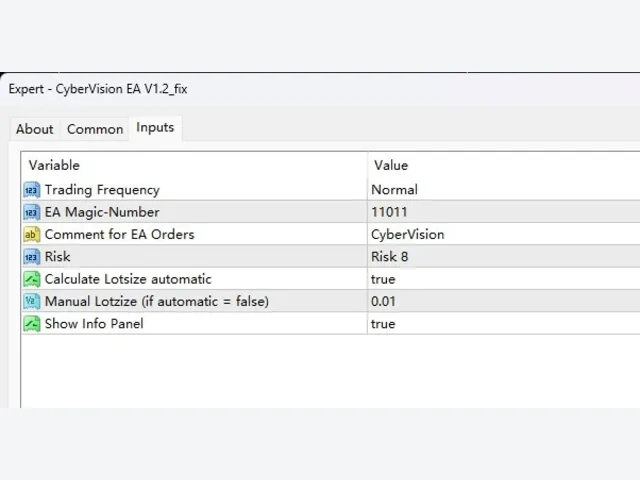640x480 pixels.
Task: Click the integer icon beside Trading Frequency
Action: tap(32, 190)
